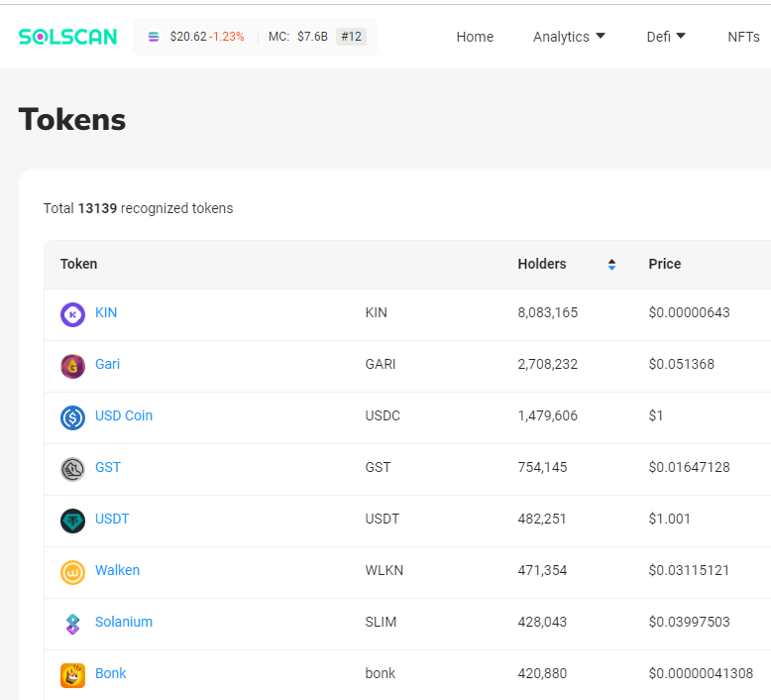Screen dimensions: 771x700
Task: Select the 428,043 holders cell
Action: [x=542, y=623]
